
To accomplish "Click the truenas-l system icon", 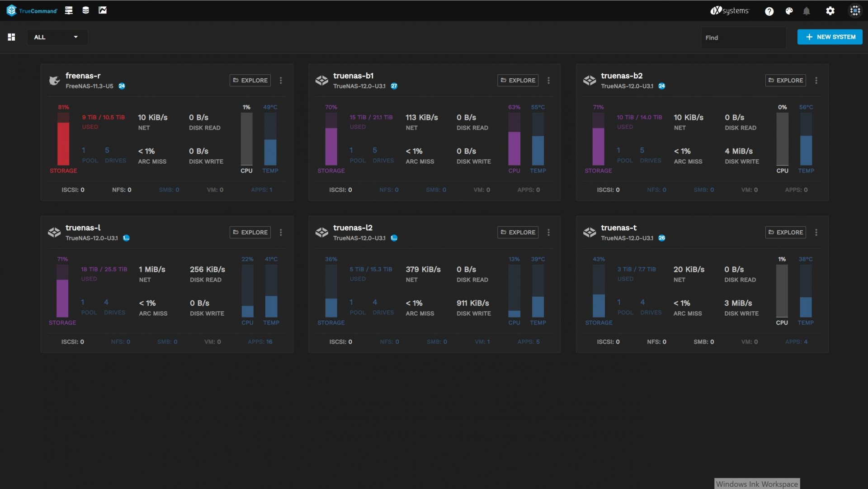I will tap(54, 233).
